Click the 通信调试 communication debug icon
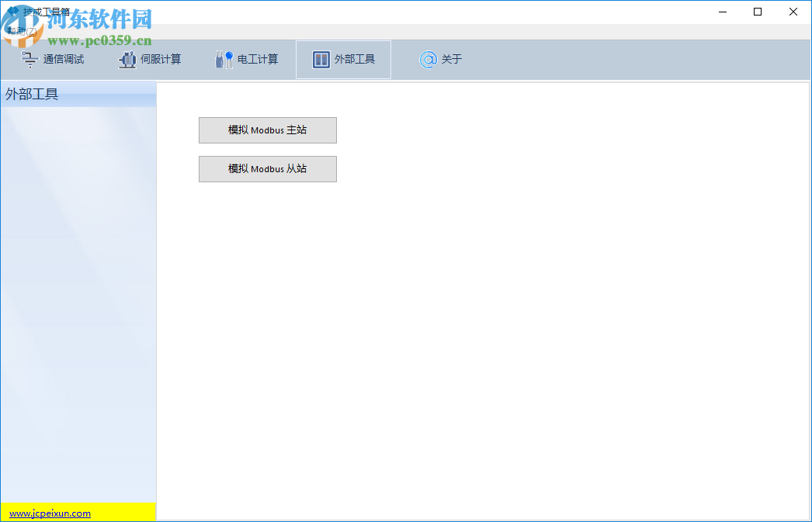This screenshot has height=522, width=812. pos(29,60)
